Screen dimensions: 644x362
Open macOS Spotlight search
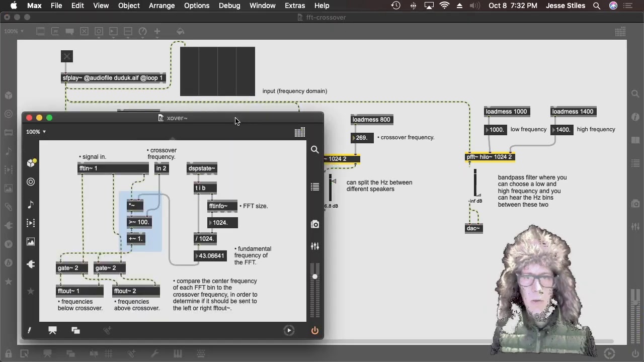point(597,6)
